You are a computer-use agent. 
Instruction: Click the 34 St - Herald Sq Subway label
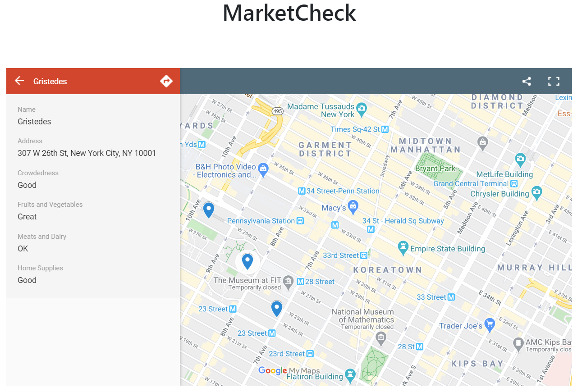coord(403,221)
